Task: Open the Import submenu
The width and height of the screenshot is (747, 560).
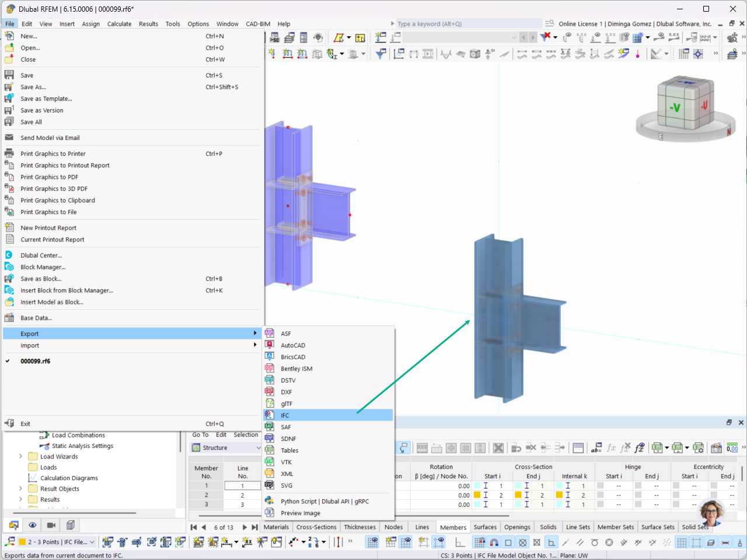Action: click(131, 345)
